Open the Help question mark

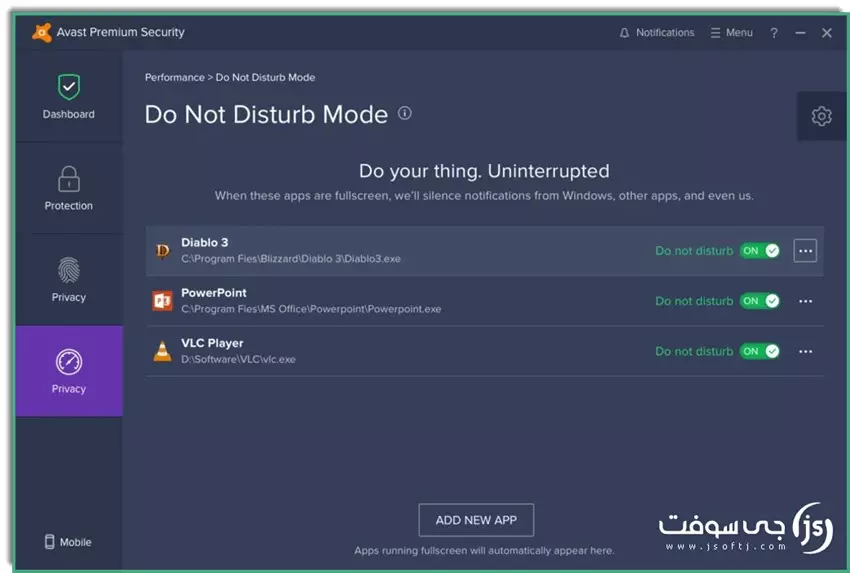point(774,33)
